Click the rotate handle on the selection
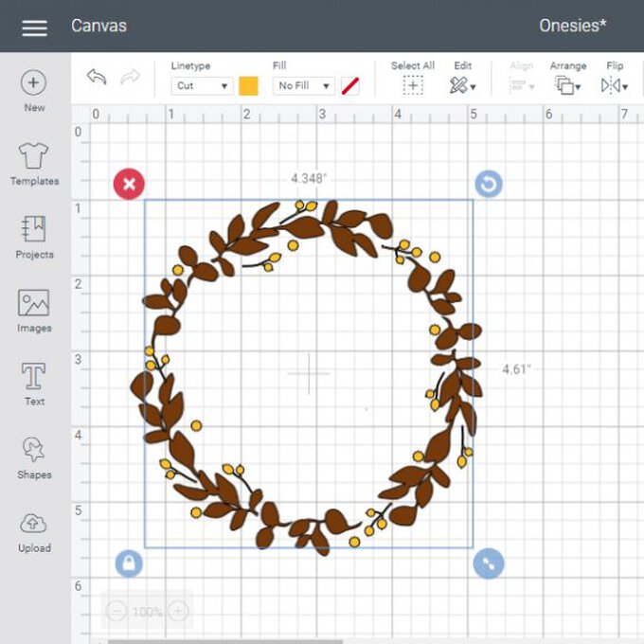644x644 pixels. pyautogui.click(x=488, y=184)
